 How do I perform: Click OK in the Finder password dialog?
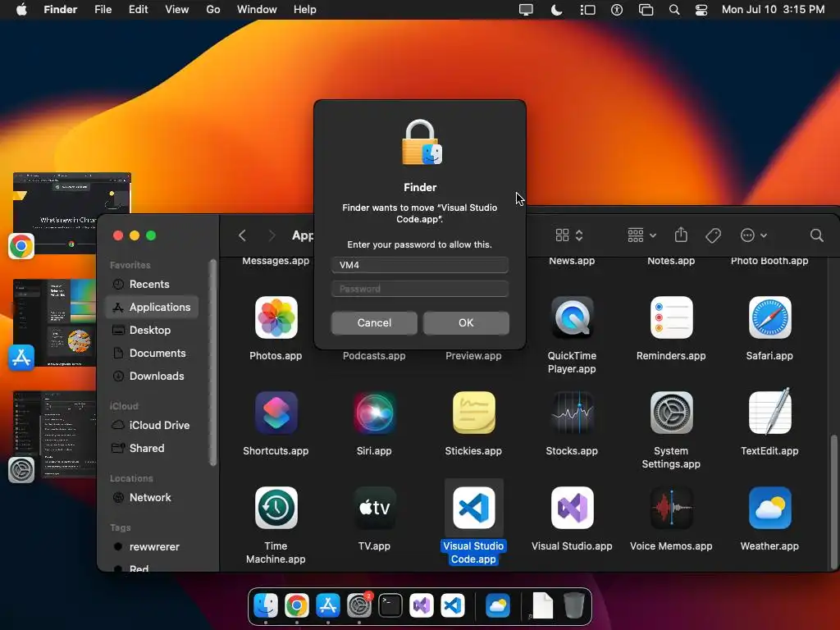coord(466,323)
